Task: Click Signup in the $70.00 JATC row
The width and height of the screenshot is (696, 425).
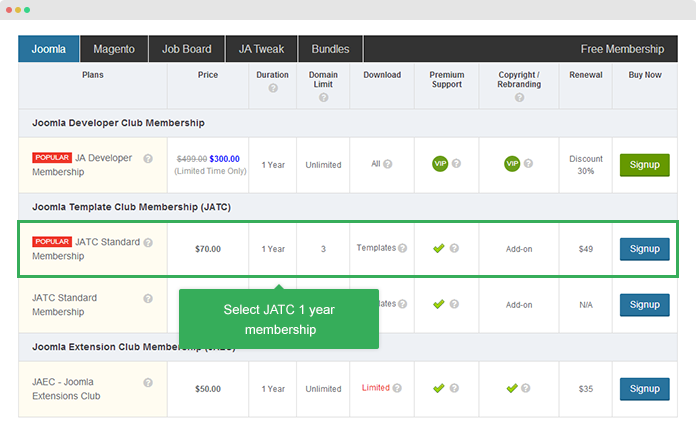Action: tap(645, 249)
